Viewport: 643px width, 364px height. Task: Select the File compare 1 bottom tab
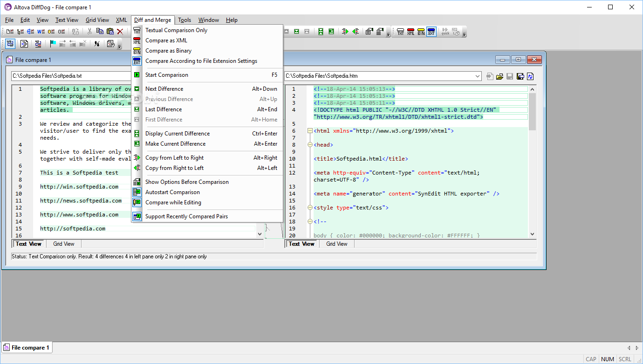tap(27, 348)
